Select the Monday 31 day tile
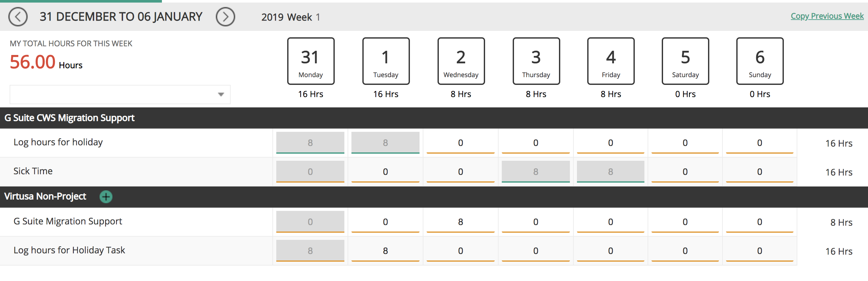This screenshot has height=281, width=868. click(310, 61)
